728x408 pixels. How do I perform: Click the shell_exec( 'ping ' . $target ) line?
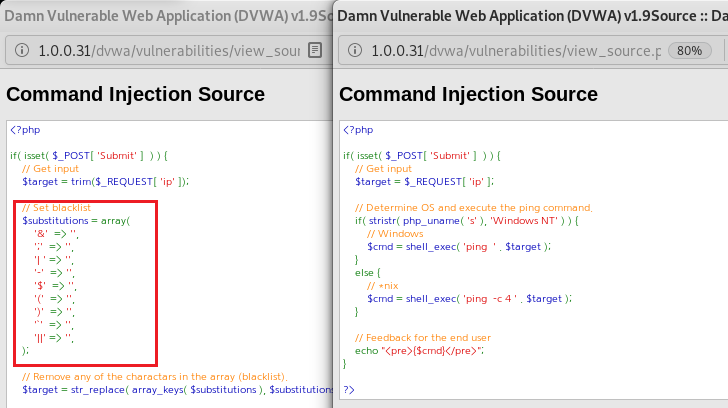point(459,246)
